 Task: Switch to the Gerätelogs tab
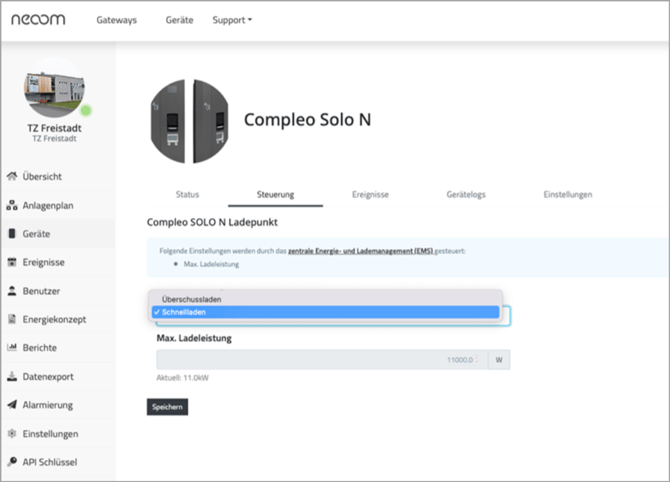coord(466,194)
